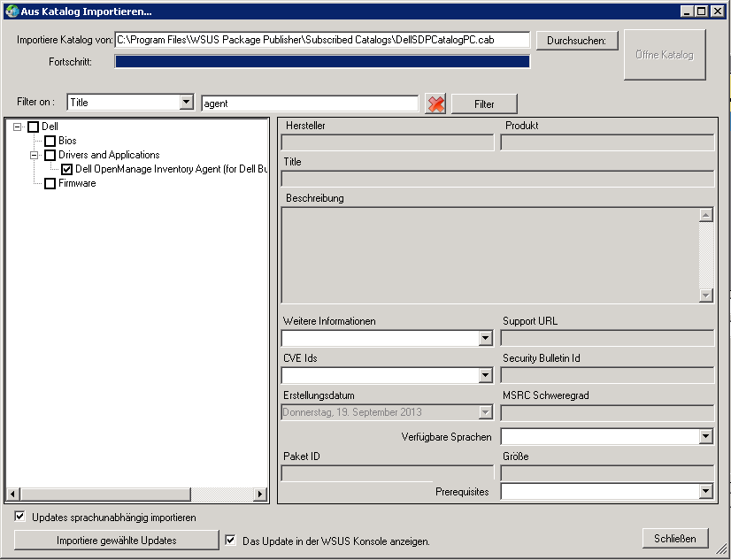
Task: Click the Paket ID field
Action: [388, 473]
